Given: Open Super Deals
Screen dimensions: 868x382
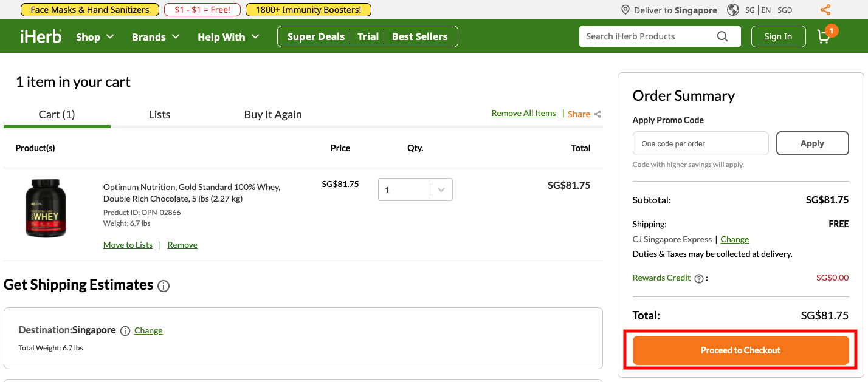Looking at the screenshot, I should (316, 36).
